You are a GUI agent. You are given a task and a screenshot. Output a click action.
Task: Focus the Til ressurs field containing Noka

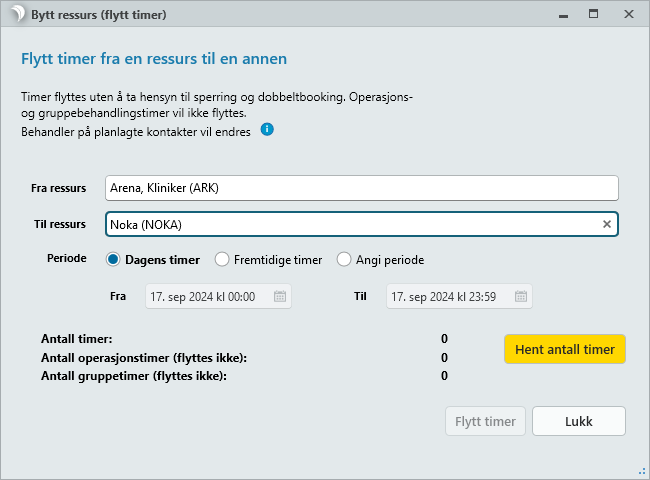pyautogui.click(x=350, y=225)
